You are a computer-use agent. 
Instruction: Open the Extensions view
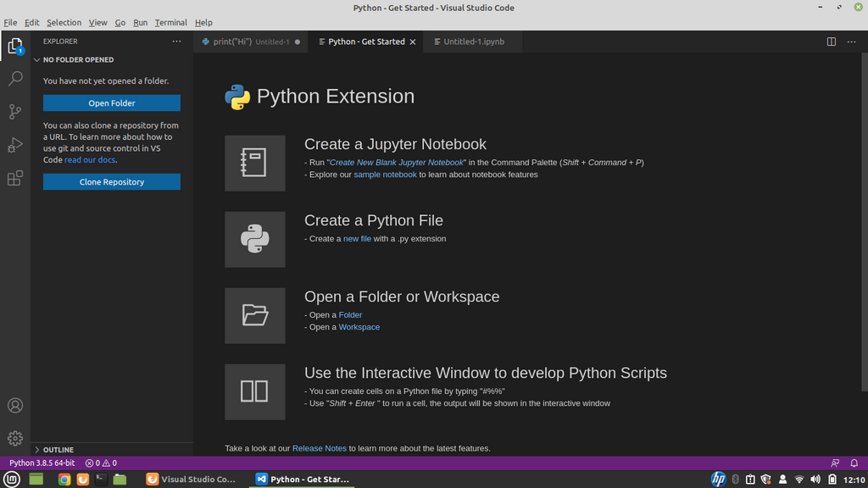tap(15, 177)
